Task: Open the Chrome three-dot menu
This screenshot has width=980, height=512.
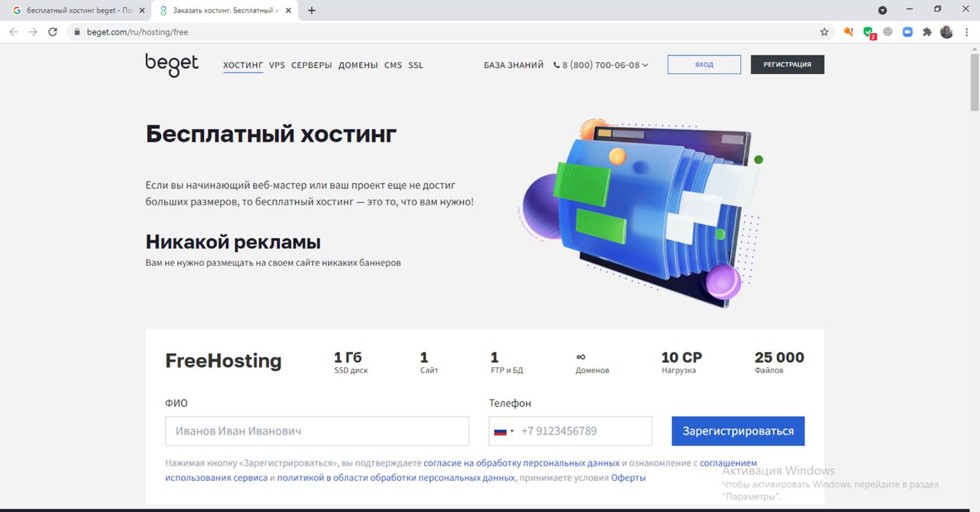Action: coord(966,32)
